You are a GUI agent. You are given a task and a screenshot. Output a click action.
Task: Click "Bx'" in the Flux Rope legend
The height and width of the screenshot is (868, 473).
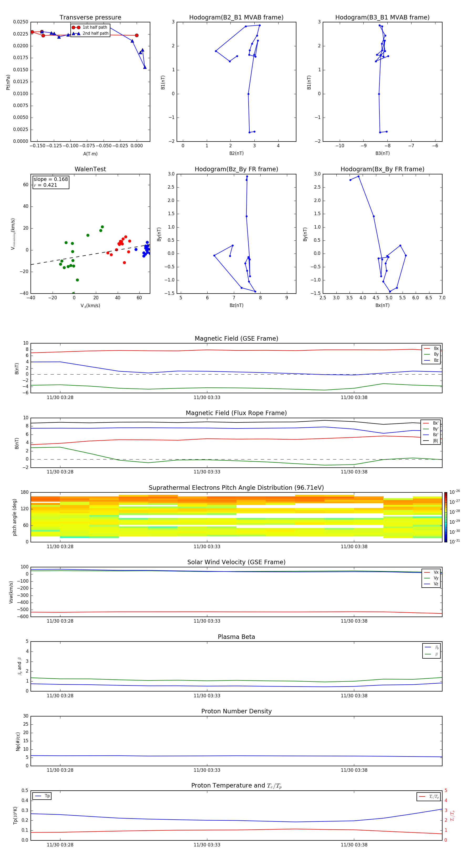[436, 423]
